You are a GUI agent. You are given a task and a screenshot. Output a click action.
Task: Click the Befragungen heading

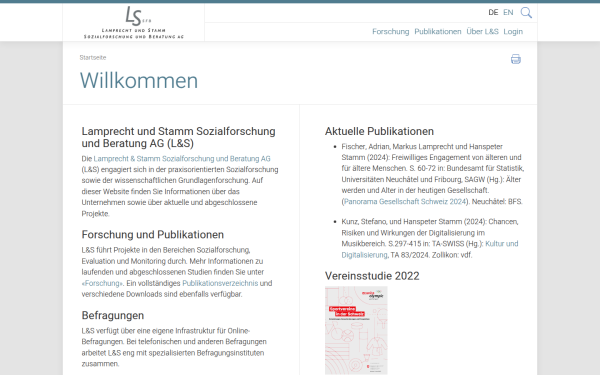pyautogui.click(x=113, y=316)
